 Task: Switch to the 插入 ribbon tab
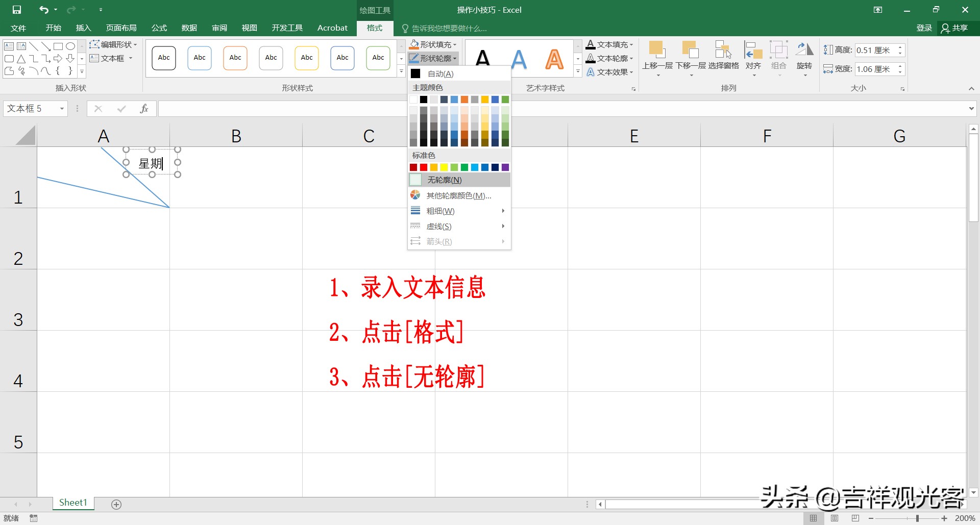[83, 28]
